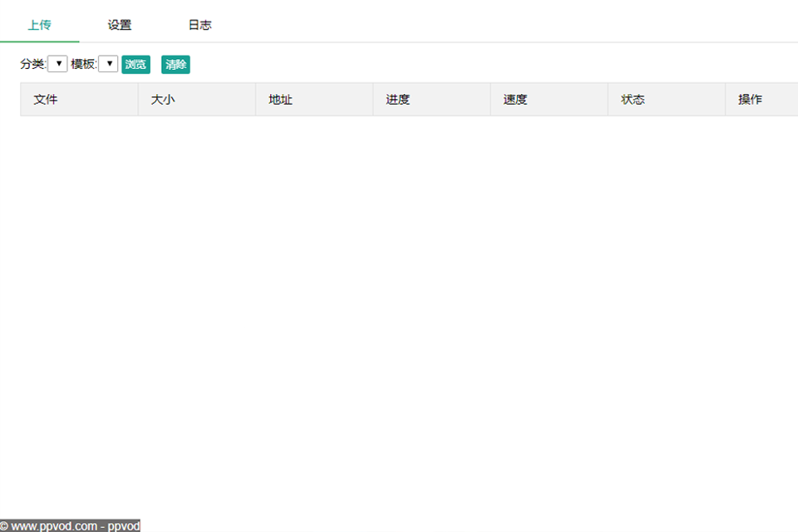Click the 文件 column header
The width and height of the screenshot is (798, 532).
(x=79, y=99)
